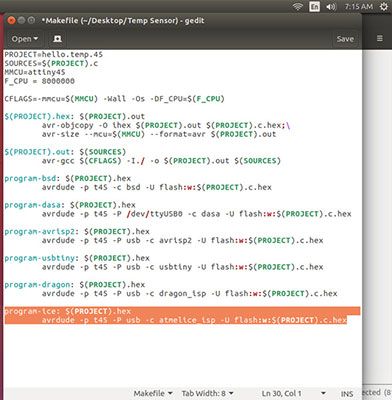Screen dimensions: 392x400
Task: Toggle the INS insert mode indicator
Action: [x=347, y=394]
